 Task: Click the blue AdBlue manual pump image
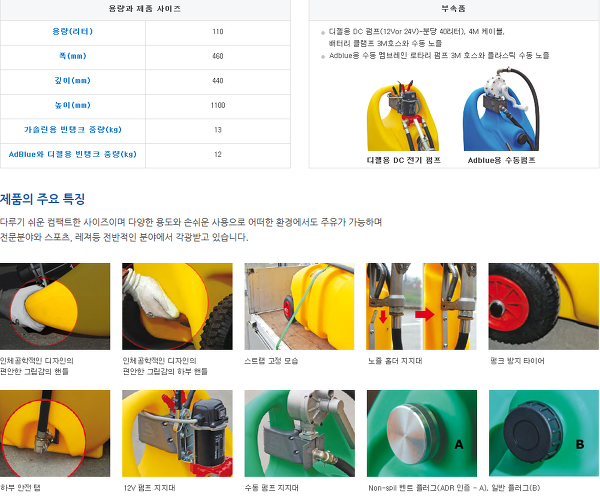pyautogui.click(x=501, y=109)
